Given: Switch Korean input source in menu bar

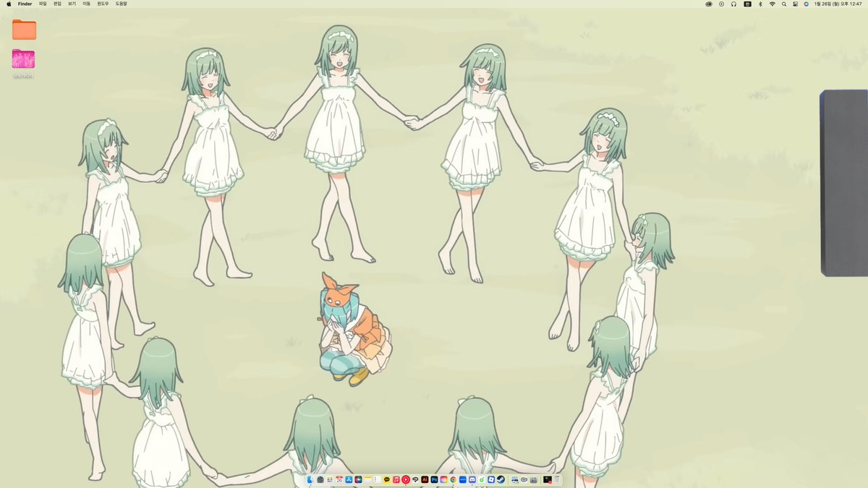Looking at the screenshot, I should (747, 4).
